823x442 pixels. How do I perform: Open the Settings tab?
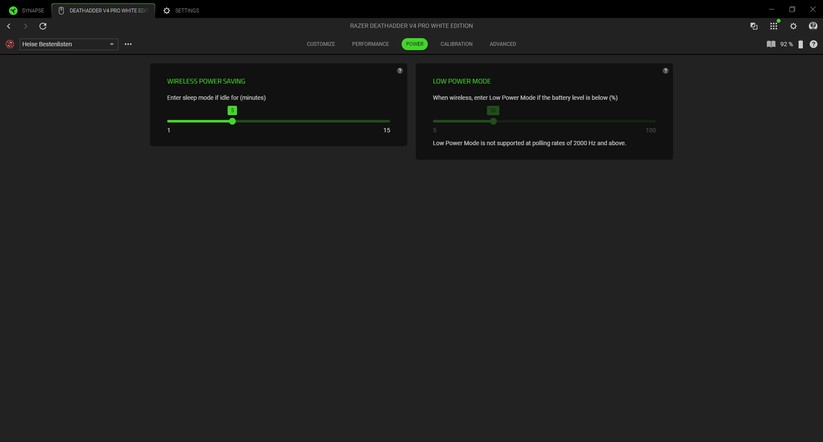[181, 10]
